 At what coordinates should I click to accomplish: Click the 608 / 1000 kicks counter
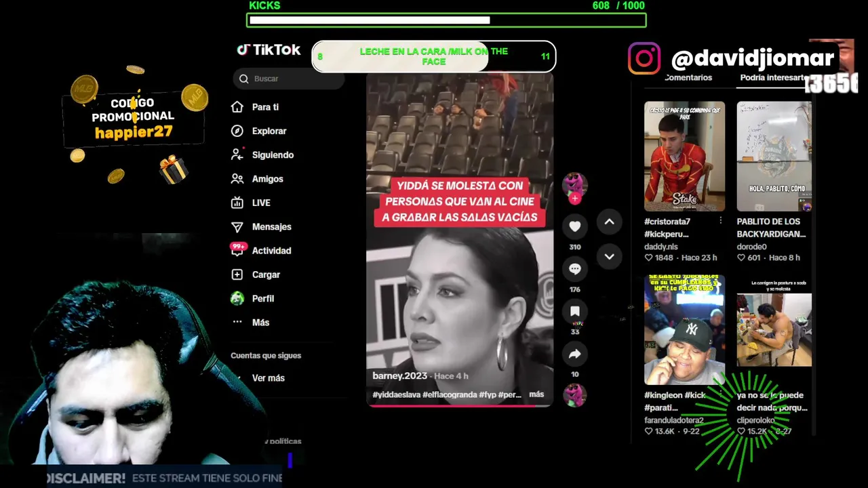point(618,5)
